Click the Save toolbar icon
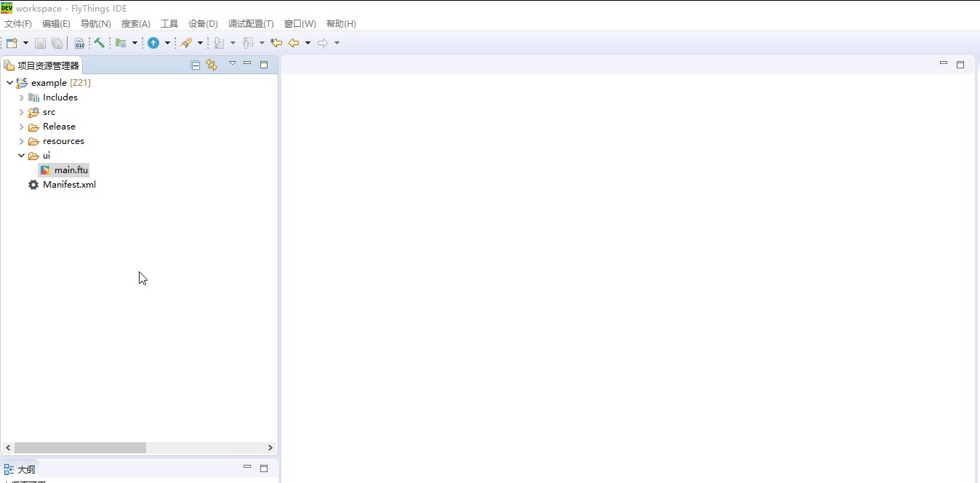 [41, 43]
